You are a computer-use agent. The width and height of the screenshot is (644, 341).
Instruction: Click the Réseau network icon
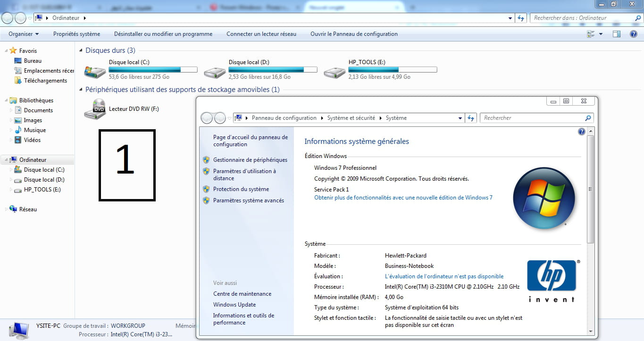(x=13, y=209)
